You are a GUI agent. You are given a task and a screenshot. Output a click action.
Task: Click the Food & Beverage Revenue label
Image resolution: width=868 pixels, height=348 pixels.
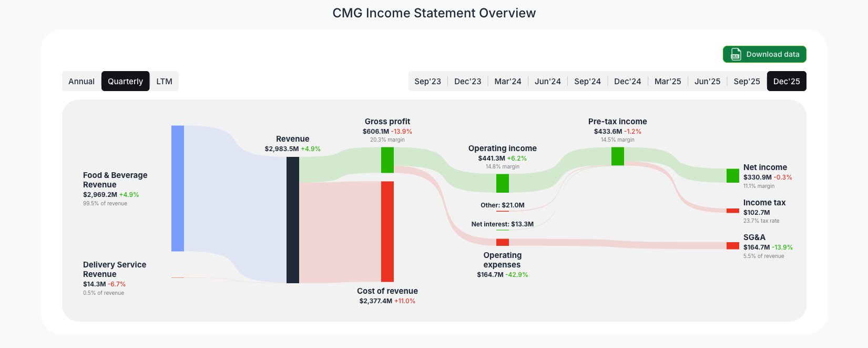tap(116, 180)
